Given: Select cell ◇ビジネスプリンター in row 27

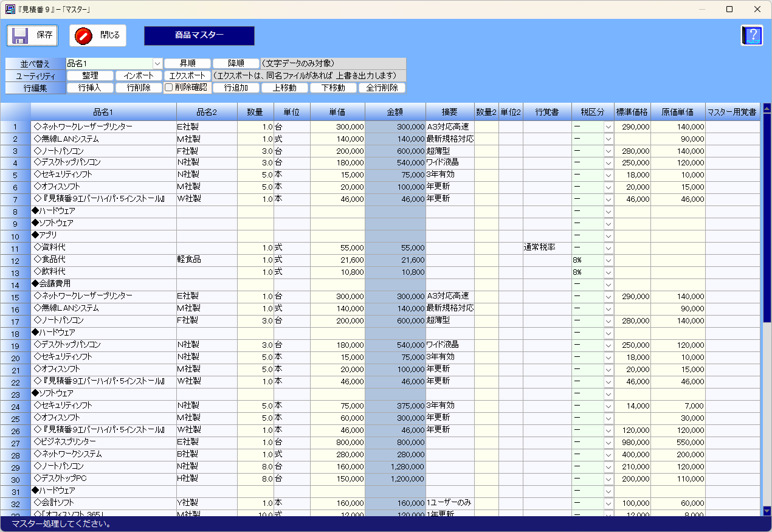Looking at the screenshot, I should [x=103, y=443].
